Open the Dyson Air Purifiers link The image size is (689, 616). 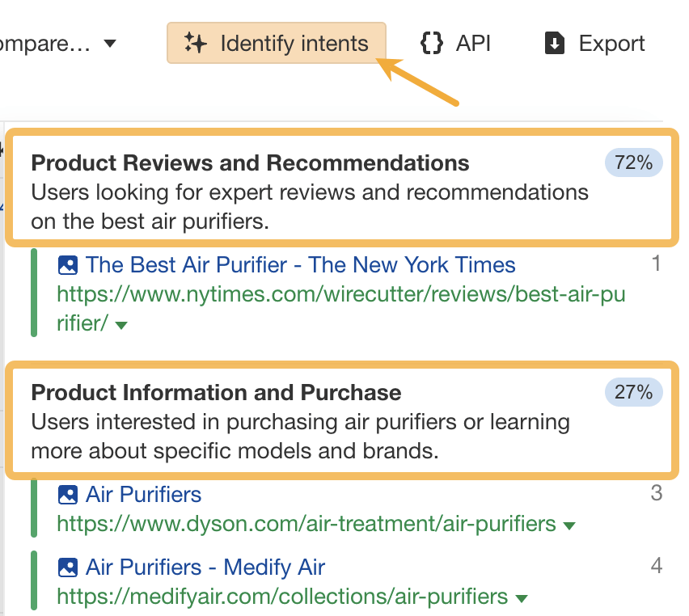coord(146,494)
